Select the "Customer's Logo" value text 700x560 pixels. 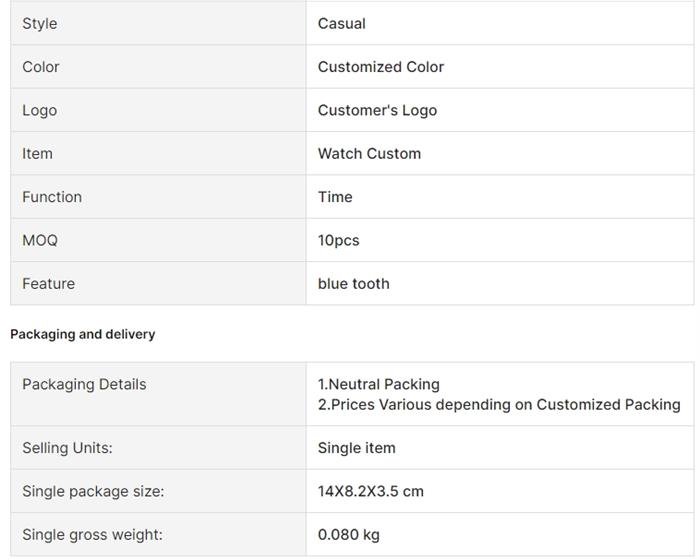click(x=377, y=110)
